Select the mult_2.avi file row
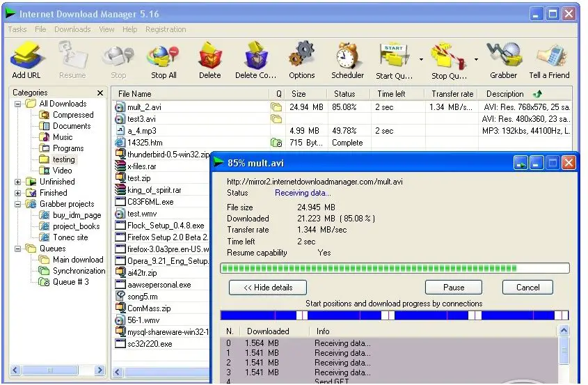The height and width of the screenshot is (385, 588). pyautogui.click(x=342, y=107)
